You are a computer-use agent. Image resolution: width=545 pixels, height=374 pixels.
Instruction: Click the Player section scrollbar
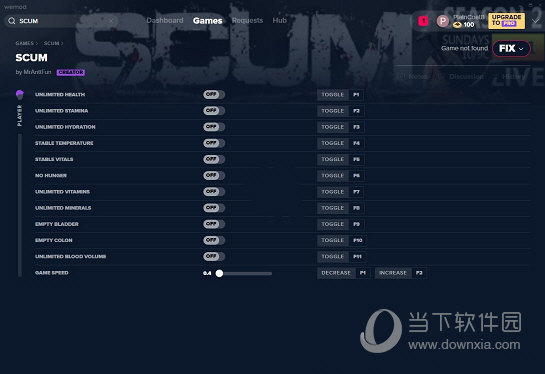[20, 205]
